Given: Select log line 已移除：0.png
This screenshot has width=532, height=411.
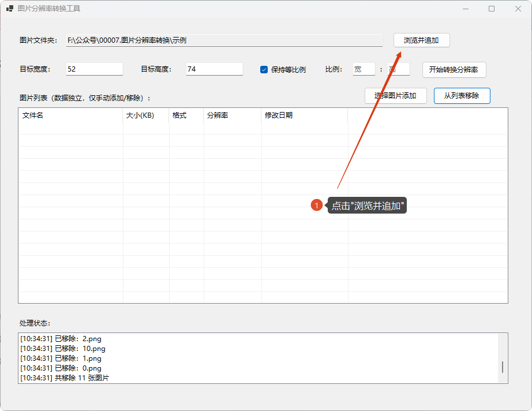Looking at the screenshot, I should pyautogui.click(x=61, y=368).
